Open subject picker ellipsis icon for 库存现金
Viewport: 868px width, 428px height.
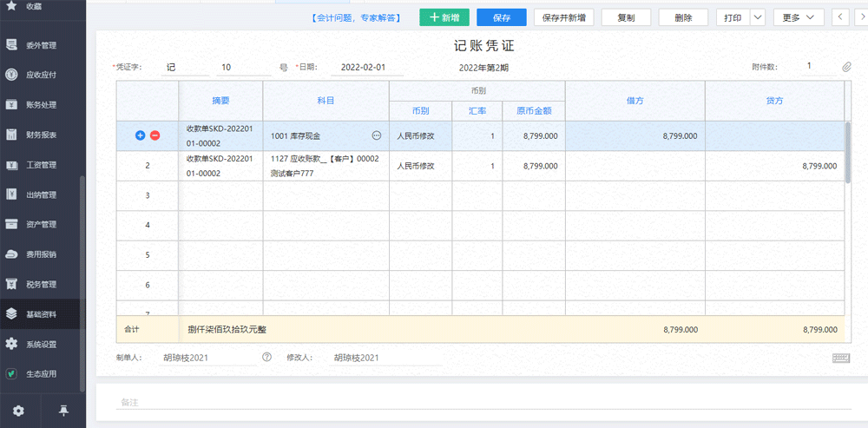(377, 135)
